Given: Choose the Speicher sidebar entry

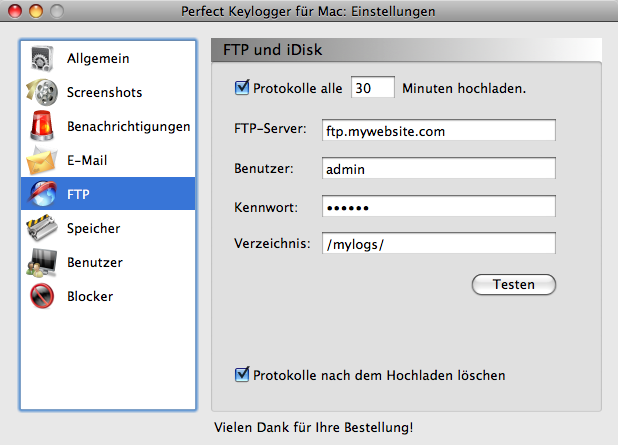Looking at the screenshot, I should (93, 228).
